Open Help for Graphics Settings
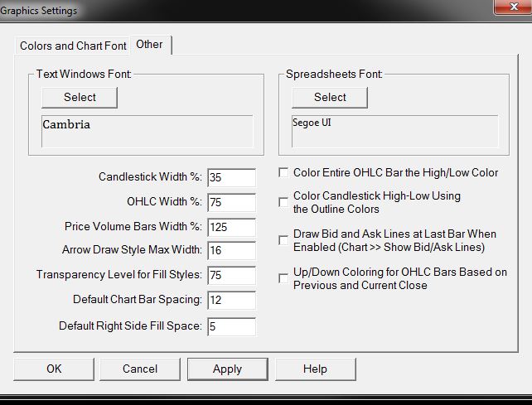The image size is (532, 405). point(316,369)
